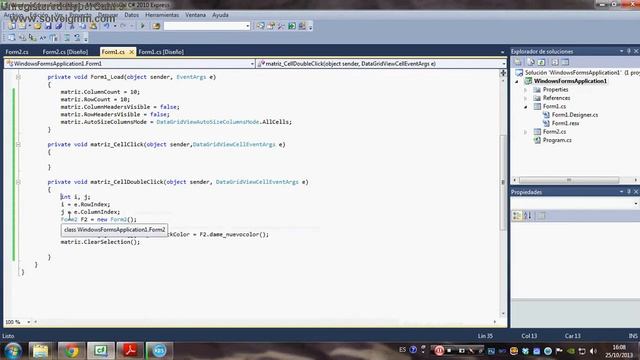Expand the Properties folder node
The image size is (640, 360).
point(526,90)
